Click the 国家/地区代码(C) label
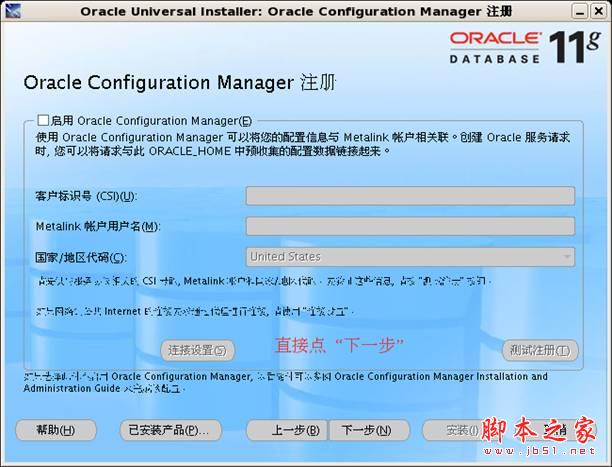 81,257
